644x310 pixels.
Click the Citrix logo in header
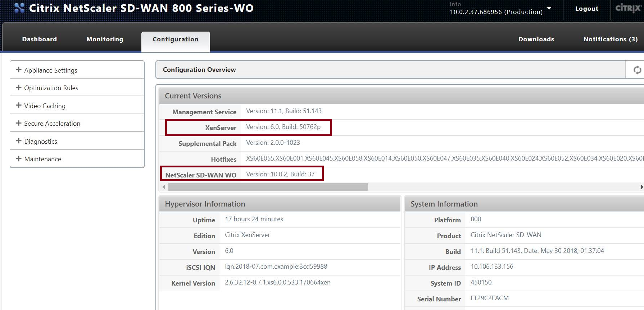pos(628,8)
